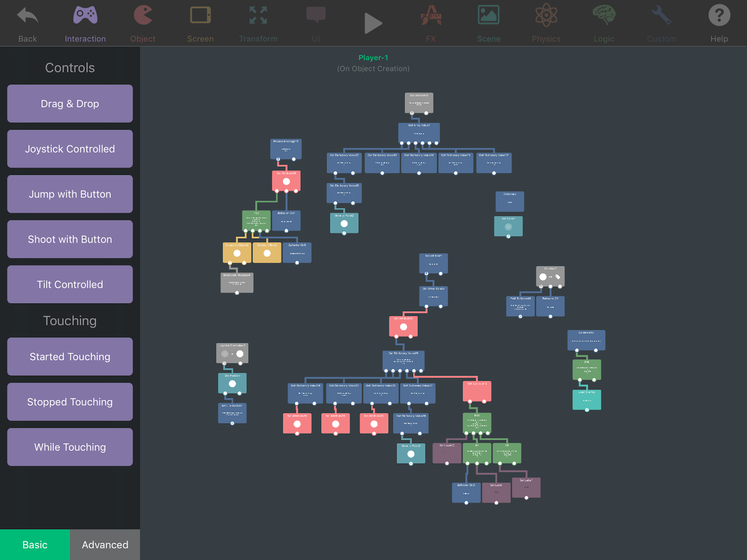Image resolution: width=747 pixels, height=560 pixels.
Task: Select the Emit To Socket8 node
Action: (521, 307)
